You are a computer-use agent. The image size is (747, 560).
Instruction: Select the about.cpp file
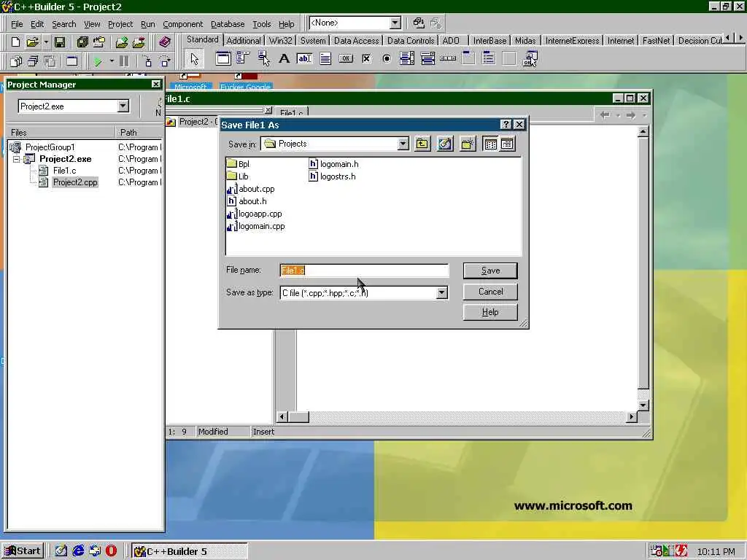pyautogui.click(x=251, y=189)
